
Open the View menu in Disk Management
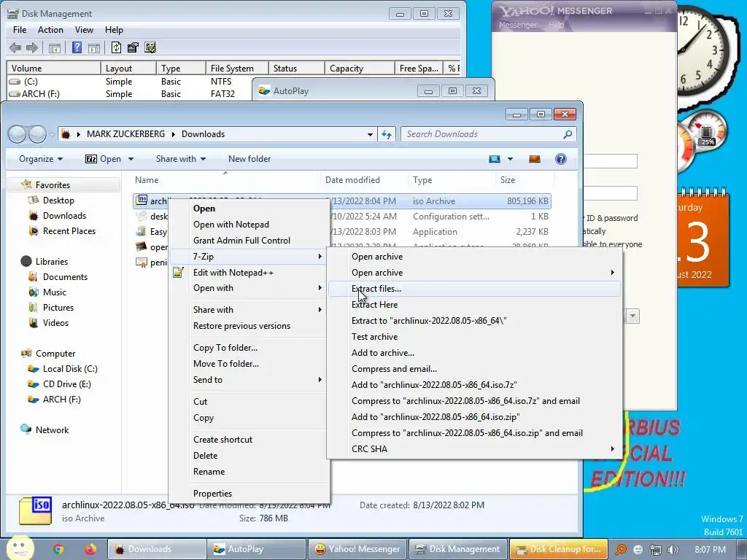(x=84, y=30)
